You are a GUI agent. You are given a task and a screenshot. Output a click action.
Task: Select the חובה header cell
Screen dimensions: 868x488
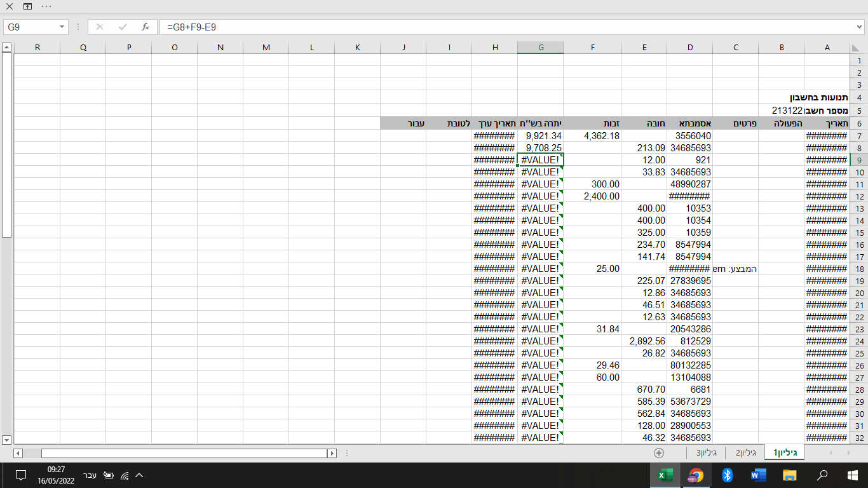(645, 123)
